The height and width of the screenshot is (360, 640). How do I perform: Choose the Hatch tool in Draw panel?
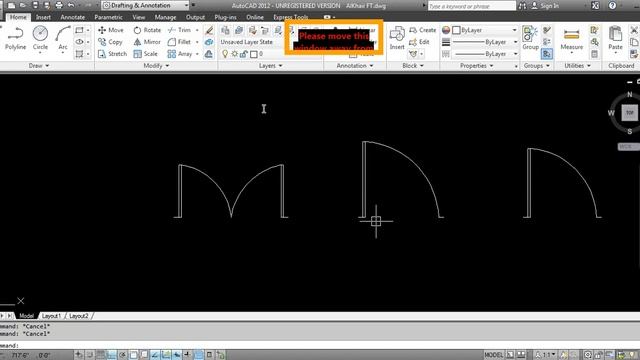pos(79,54)
